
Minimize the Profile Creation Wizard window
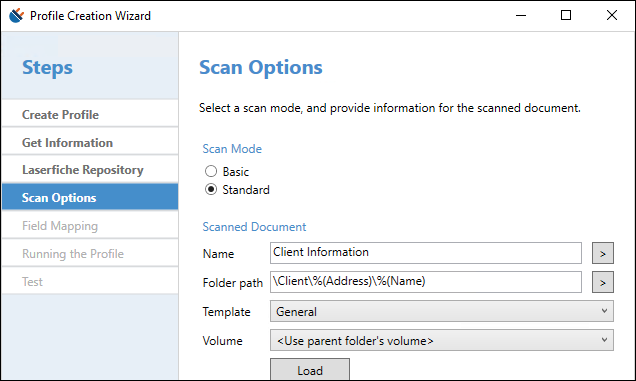pos(521,15)
